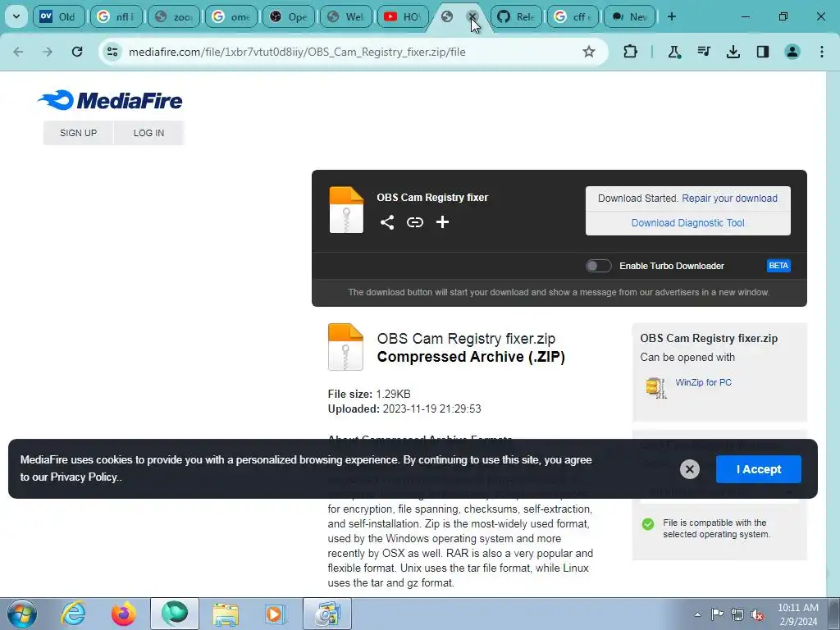The width and height of the screenshot is (840, 630).
Task: Click the ZIP file icon beside Compressed Archive heading
Action: [x=345, y=347]
